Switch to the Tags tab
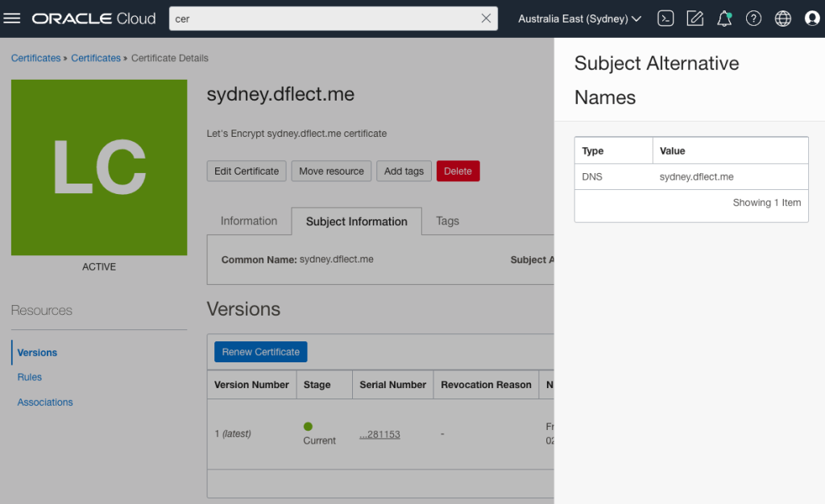Viewport: 825px width, 504px height. (x=447, y=221)
